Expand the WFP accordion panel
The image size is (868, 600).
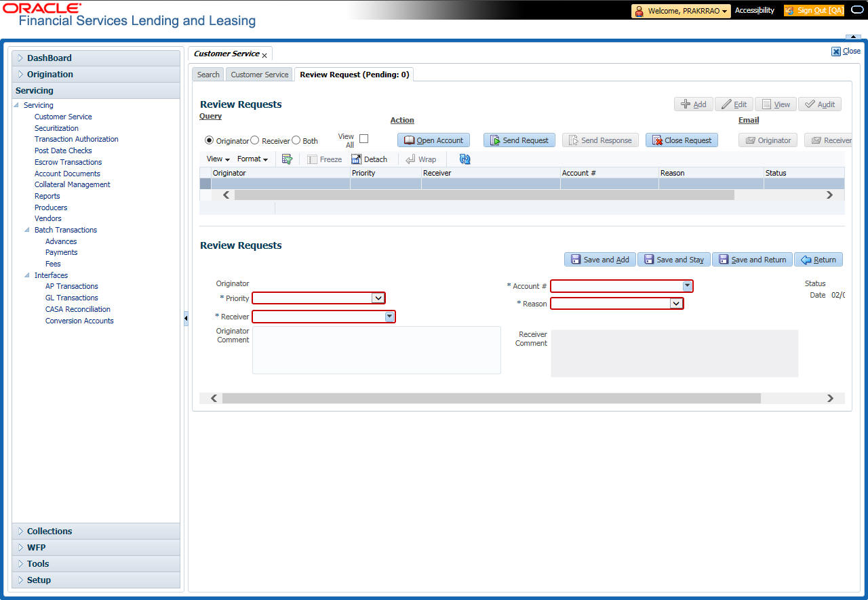[96, 548]
